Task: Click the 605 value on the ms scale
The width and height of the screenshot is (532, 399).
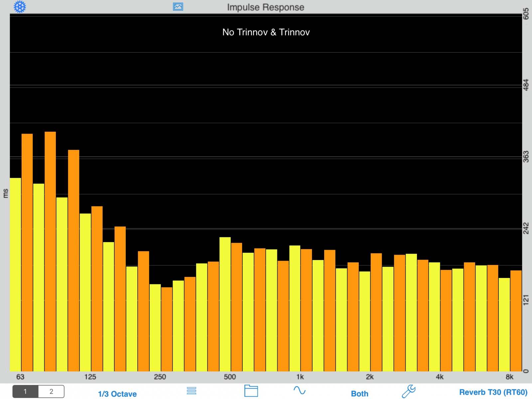Action: [x=526, y=14]
